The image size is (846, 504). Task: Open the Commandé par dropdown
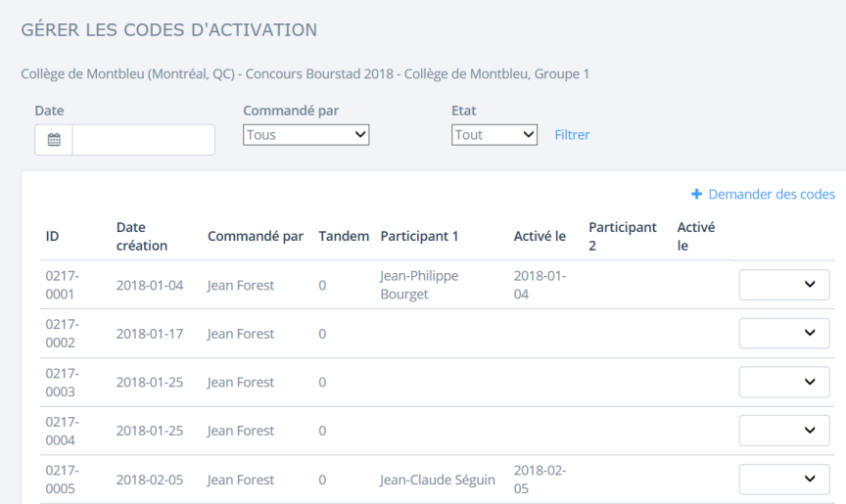point(305,135)
